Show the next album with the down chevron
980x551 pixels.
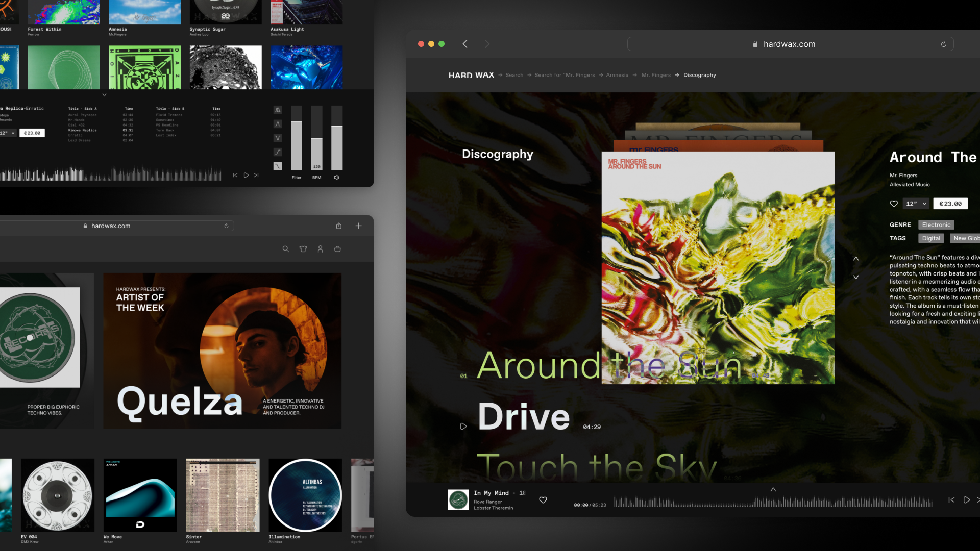856,277
